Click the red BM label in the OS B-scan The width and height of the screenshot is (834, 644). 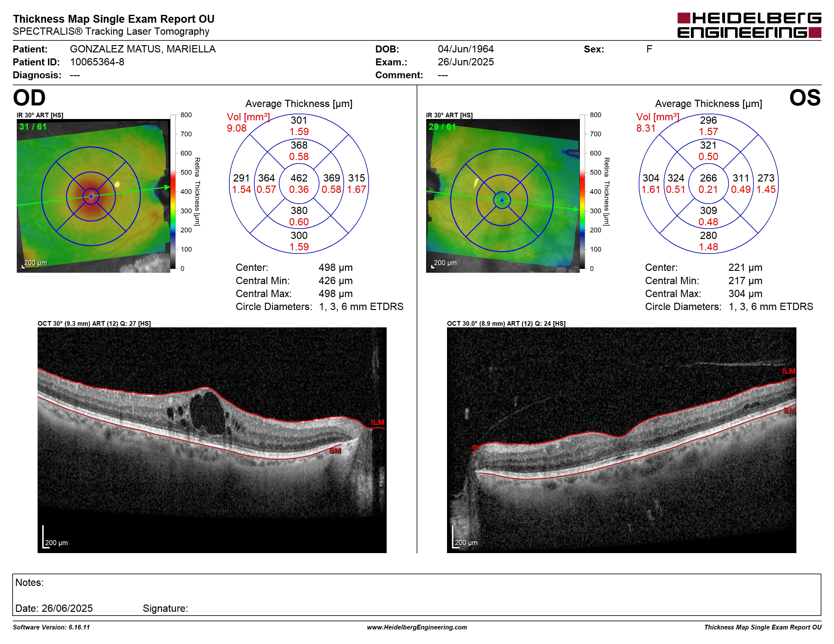tap(789, 410)
